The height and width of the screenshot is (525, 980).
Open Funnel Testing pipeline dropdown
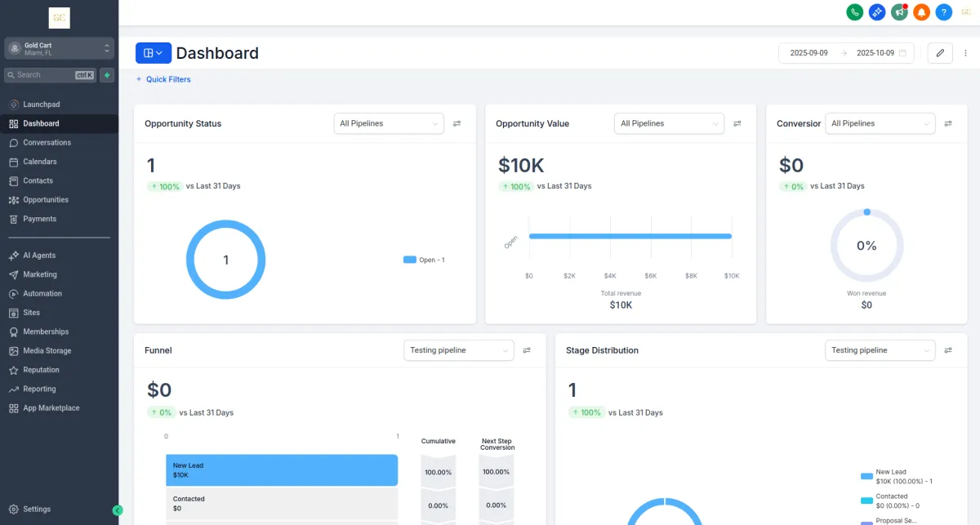459,350
